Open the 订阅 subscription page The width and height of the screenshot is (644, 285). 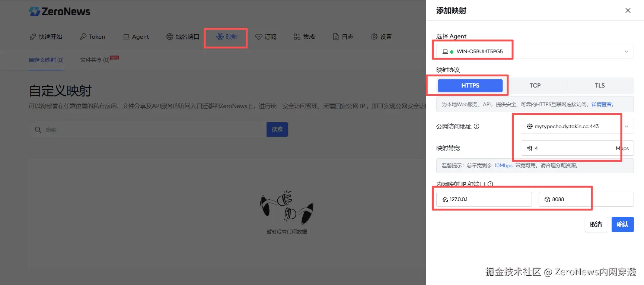[x=266, y=37]
